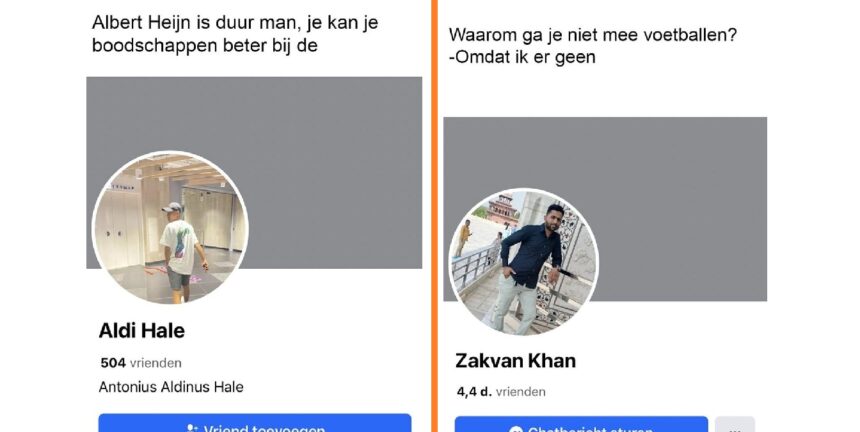The width and height of the screenshot is (860, 432).
Task: Click the Vriend toevoegen button
Action: pos(254,423)
